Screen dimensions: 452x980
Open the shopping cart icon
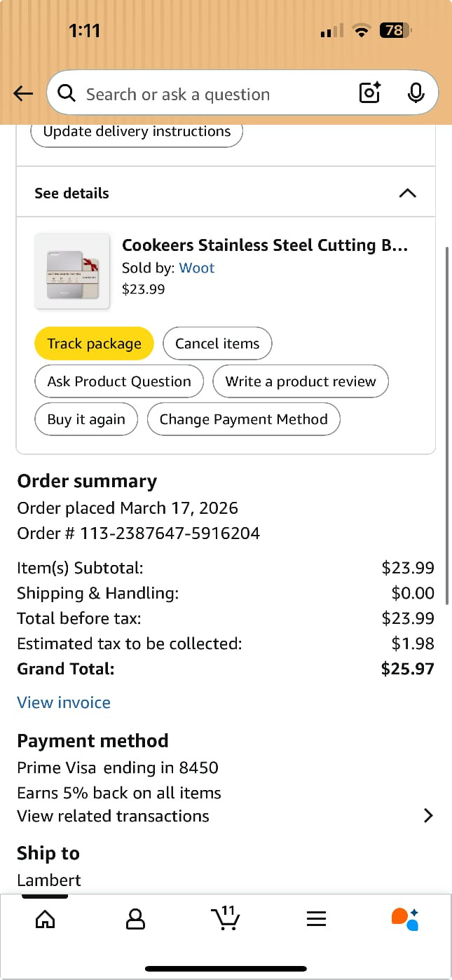click(x=226, y=918)
